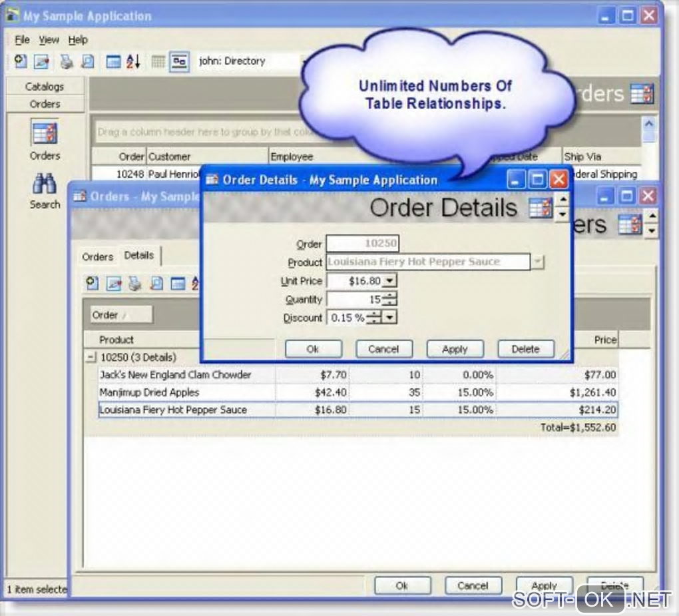Image resolution: width=679 pixels, height=616 pixels.
Task: Click the Quantity spinner arrows
Action: coord(389,299)
